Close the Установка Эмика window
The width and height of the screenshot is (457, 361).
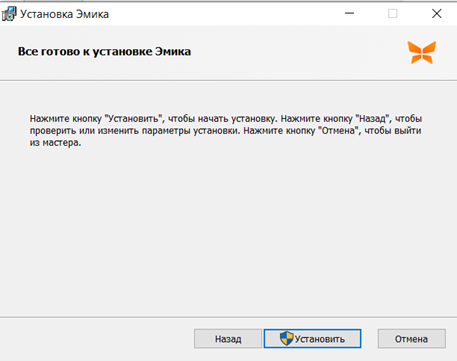(437, 13)
